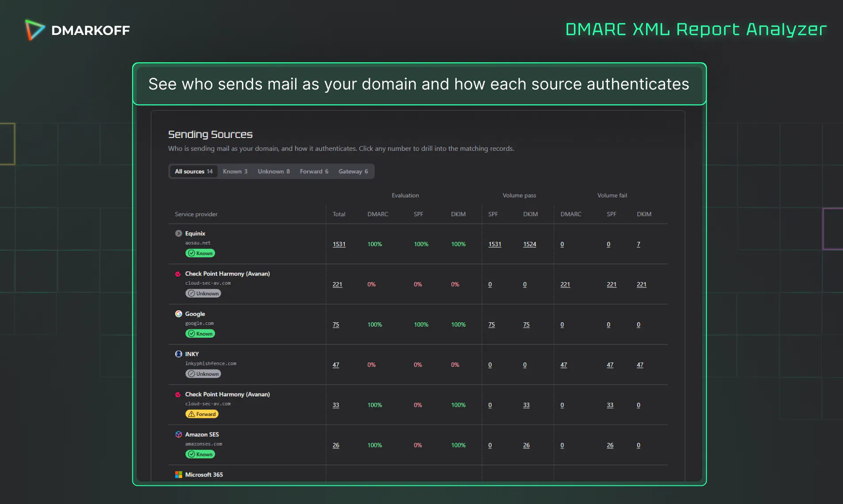The image size is (843, 504).
Task: Click the Service provider column header
Action: [196, 214]
